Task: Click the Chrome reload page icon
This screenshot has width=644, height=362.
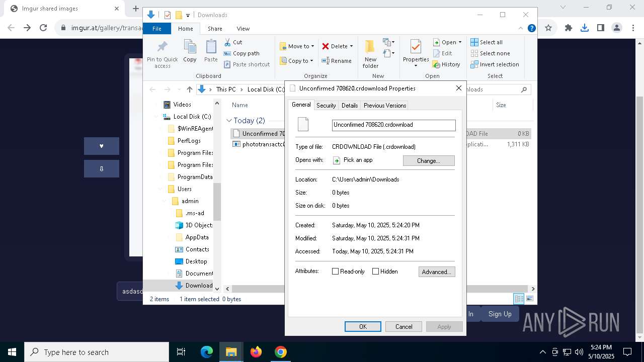Action: tap(43, 28)
